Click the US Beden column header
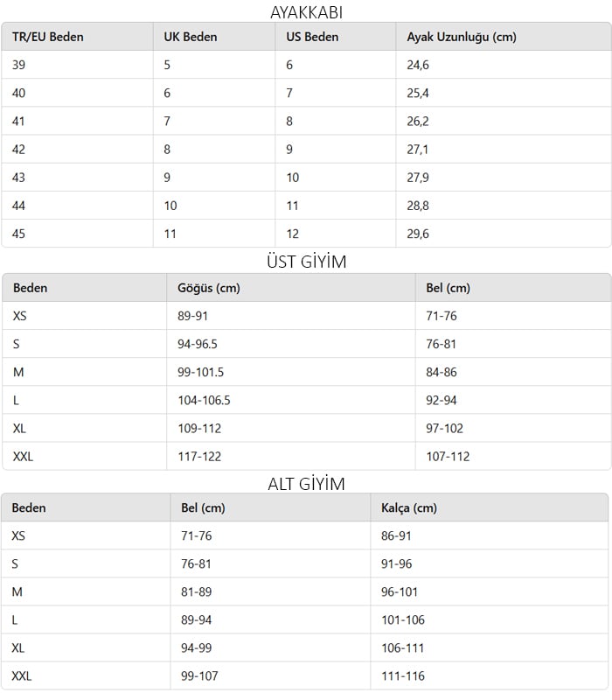 (x=312, y=37)
